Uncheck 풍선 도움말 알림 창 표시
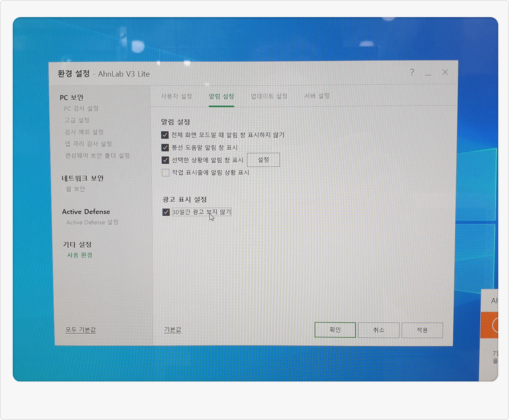Image resolution: width=509 pixels, height=420 pixels. 165,148
